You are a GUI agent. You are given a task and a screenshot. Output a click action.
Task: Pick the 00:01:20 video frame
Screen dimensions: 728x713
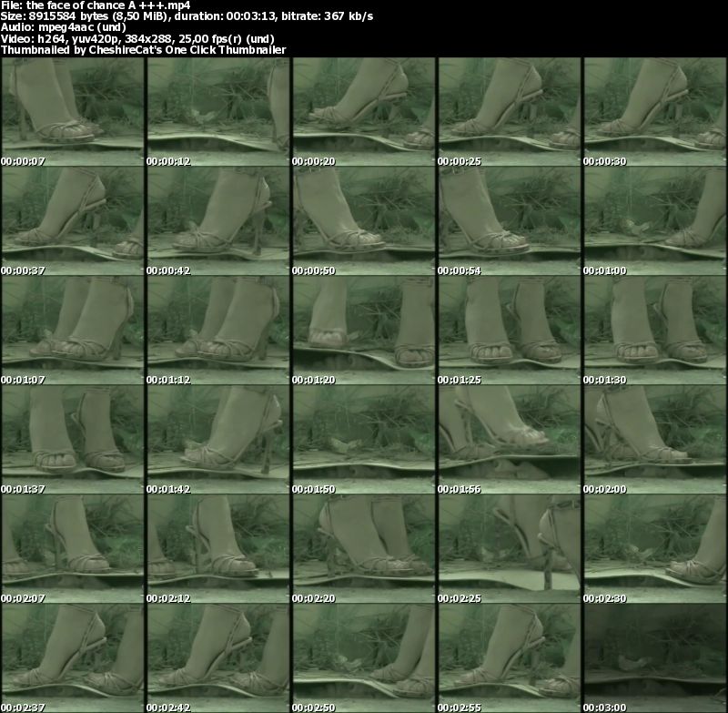tap(364, 331)
